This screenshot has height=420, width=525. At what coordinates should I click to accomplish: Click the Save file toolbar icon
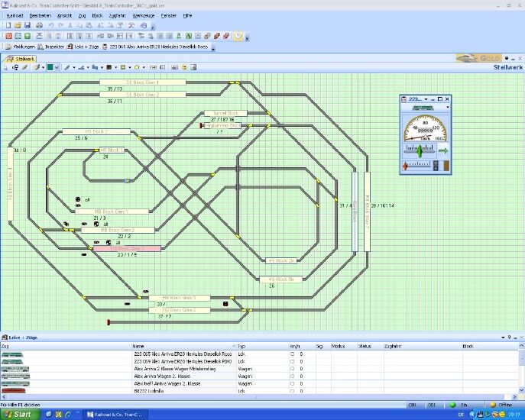(28, 25)
